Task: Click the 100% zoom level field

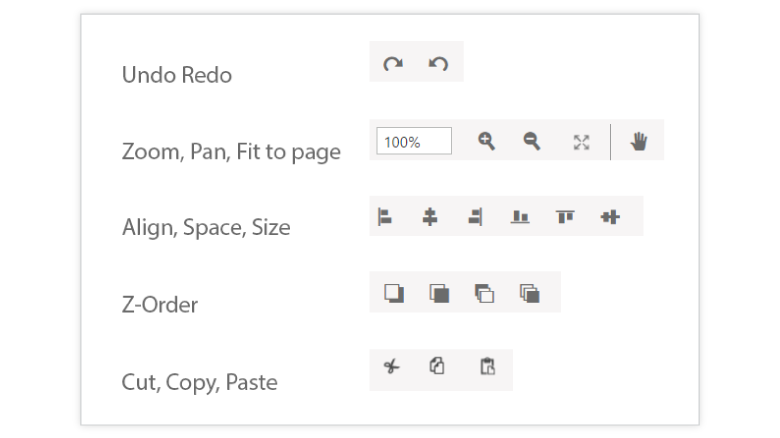Action: tap(414, 142)
